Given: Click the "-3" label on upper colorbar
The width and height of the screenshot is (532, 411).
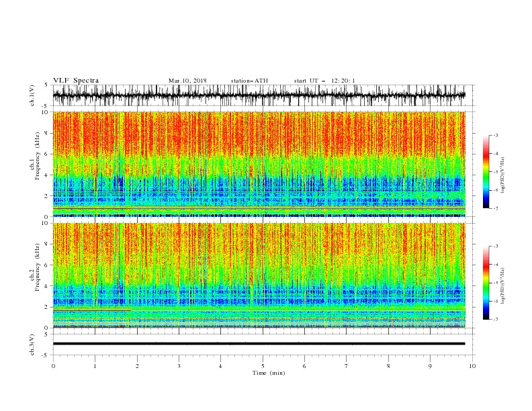Looking at the screenshot, I should pos(495,135).
